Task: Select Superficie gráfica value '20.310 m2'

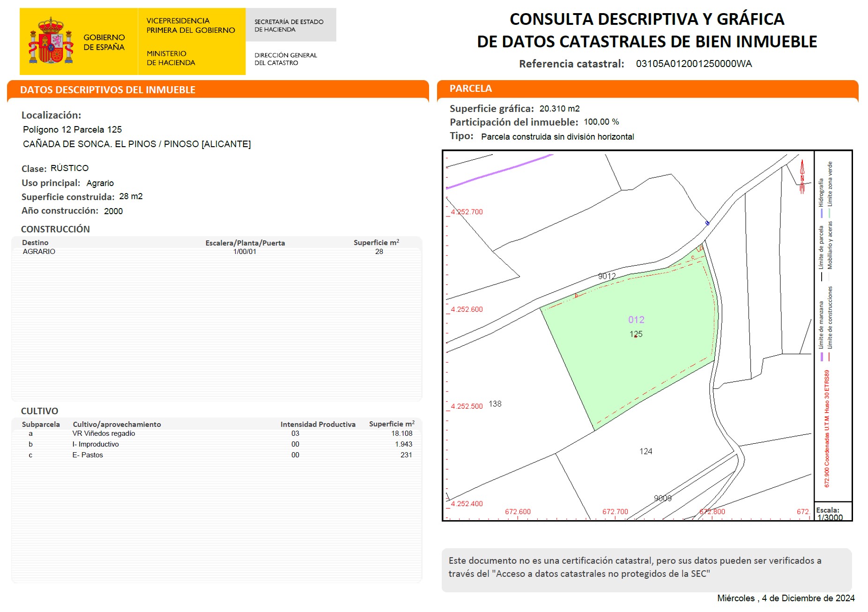Action: 559,109
